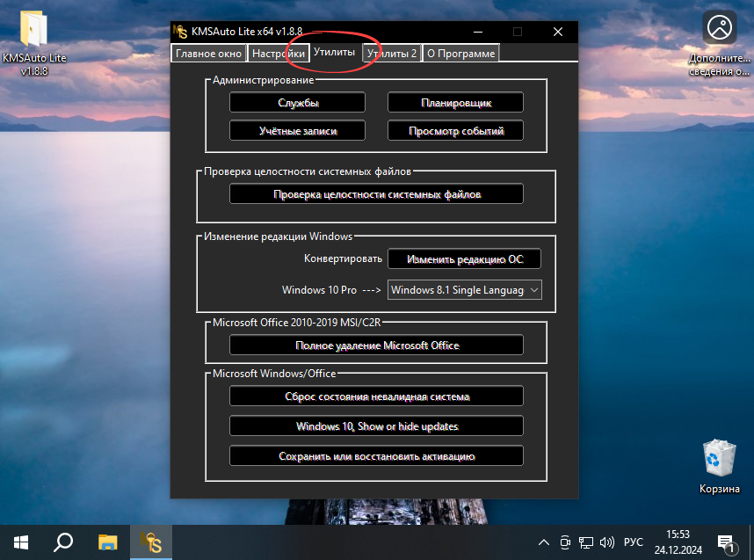Screen dimensions: 754x560
Task: Open File Explorer from the taskbar
Action: pos(107,542)
